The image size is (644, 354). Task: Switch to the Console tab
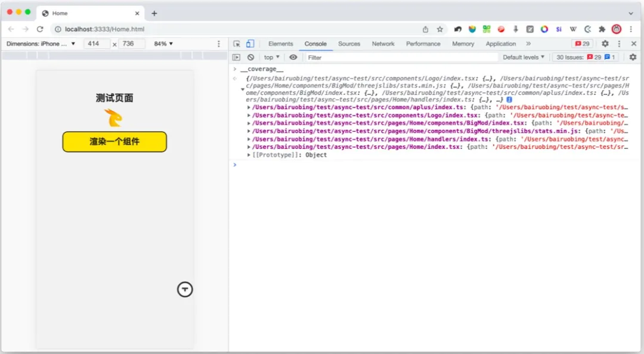tap(315, 44)
